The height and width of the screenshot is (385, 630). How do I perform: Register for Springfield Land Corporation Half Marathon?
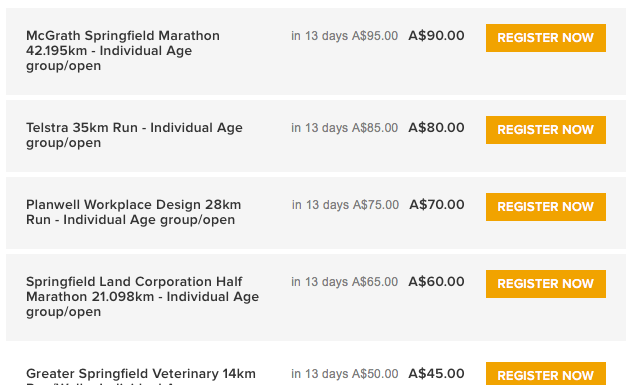click(x=546, y=284)
